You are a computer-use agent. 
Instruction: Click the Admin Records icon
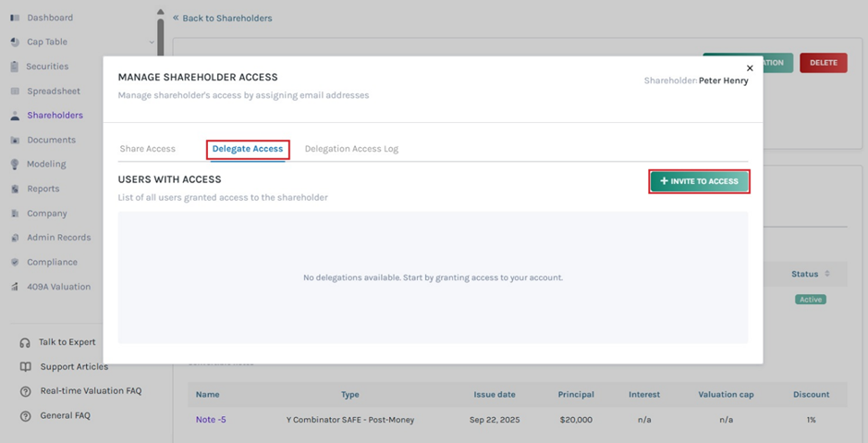15,238
